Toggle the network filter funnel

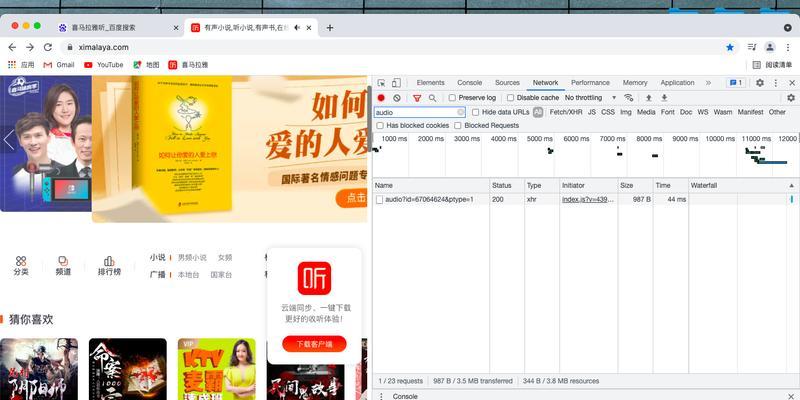click(417, 97)
